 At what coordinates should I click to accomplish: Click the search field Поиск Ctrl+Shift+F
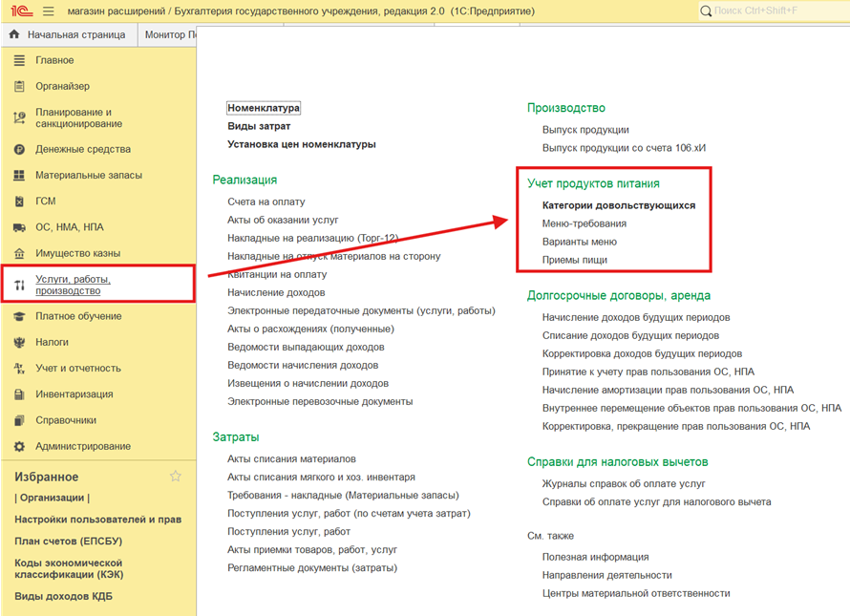pos(774,11)
